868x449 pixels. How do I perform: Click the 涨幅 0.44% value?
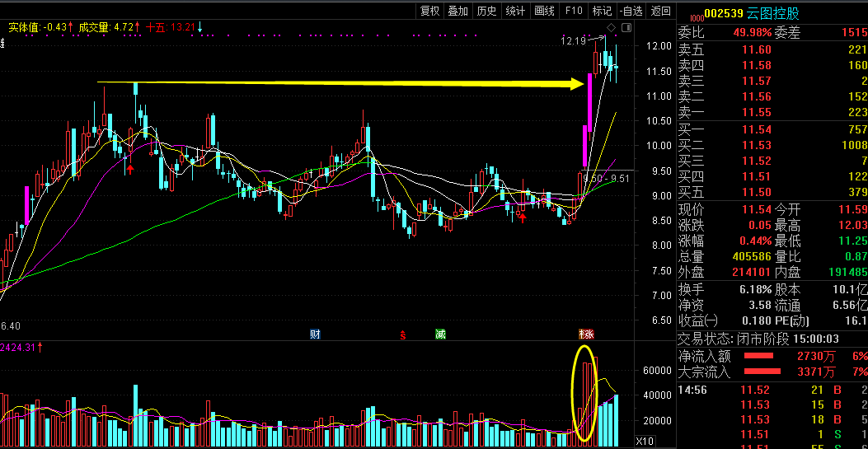point(756,241)
